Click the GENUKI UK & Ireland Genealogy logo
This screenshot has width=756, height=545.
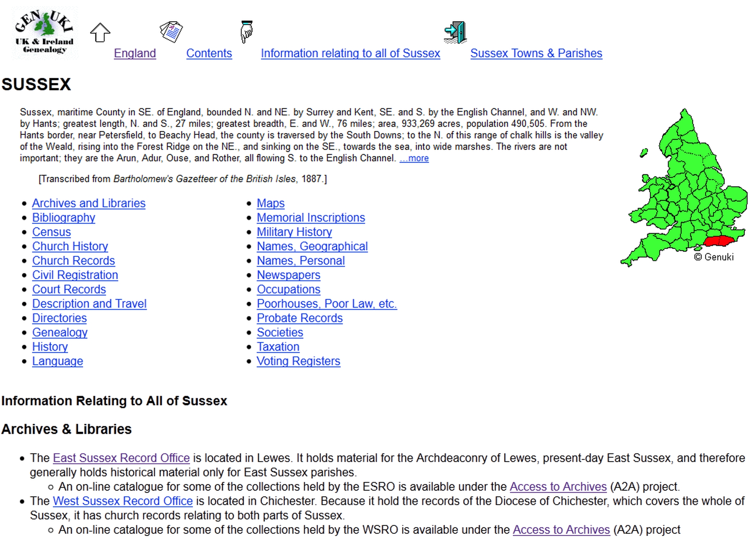click(44, 32)
